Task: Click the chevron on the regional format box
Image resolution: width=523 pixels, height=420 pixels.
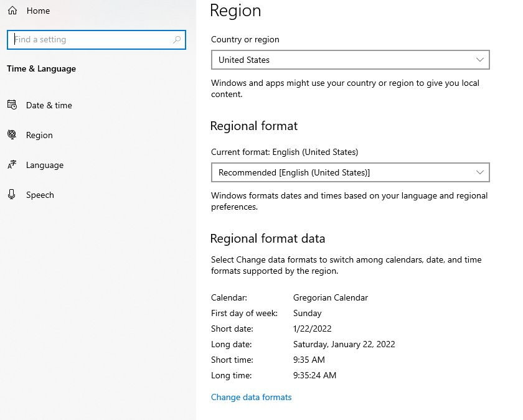Action: point(479,172)
